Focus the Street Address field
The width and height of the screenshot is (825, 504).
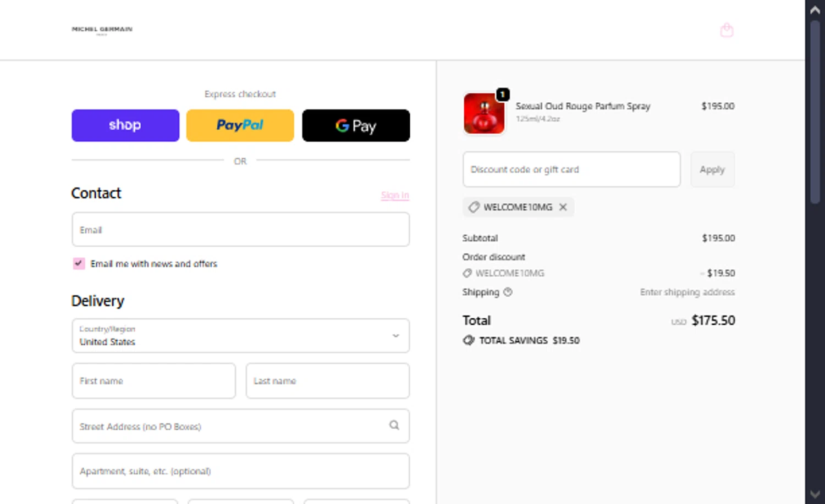(240, 426)
